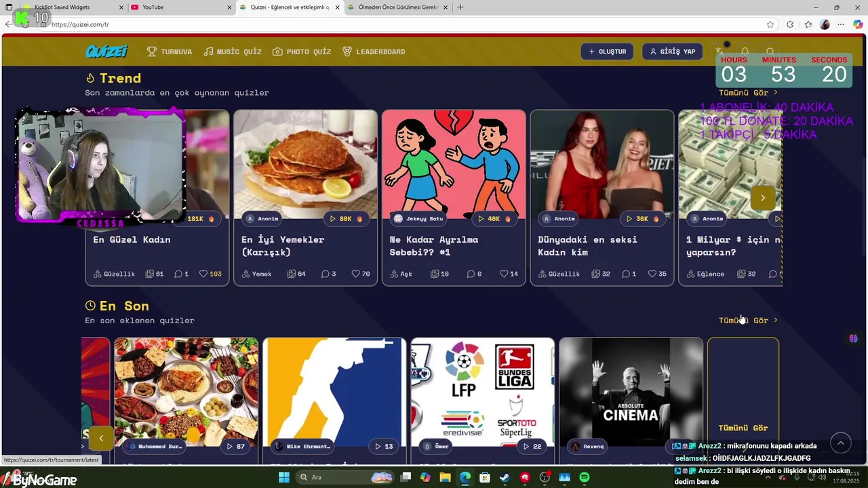
Task: Open the language translate icon in header
Action: [719, 52]
